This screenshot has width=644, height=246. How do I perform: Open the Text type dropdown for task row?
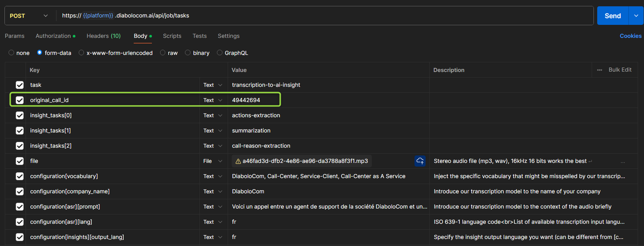tap(213, 85)
